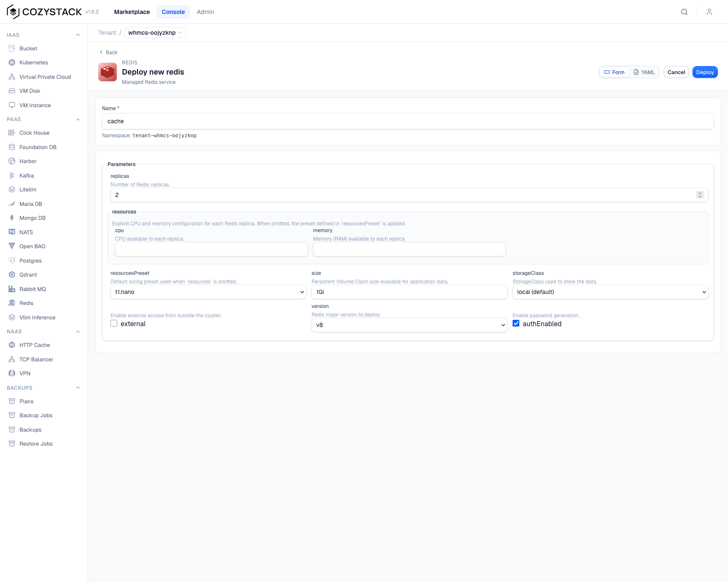Screen dimensions: 728x582
Task: Click the Maria DB icon
Action: 12,204
